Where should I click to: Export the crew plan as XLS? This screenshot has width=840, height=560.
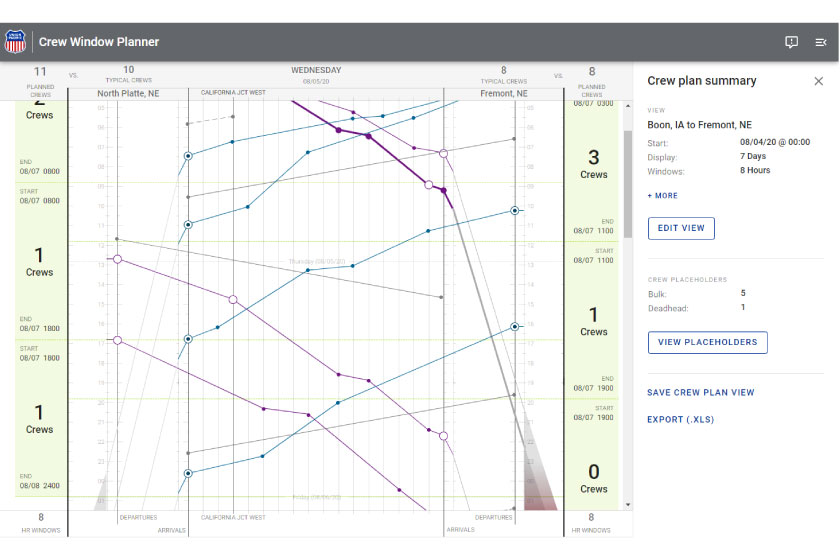pos(680,420)
